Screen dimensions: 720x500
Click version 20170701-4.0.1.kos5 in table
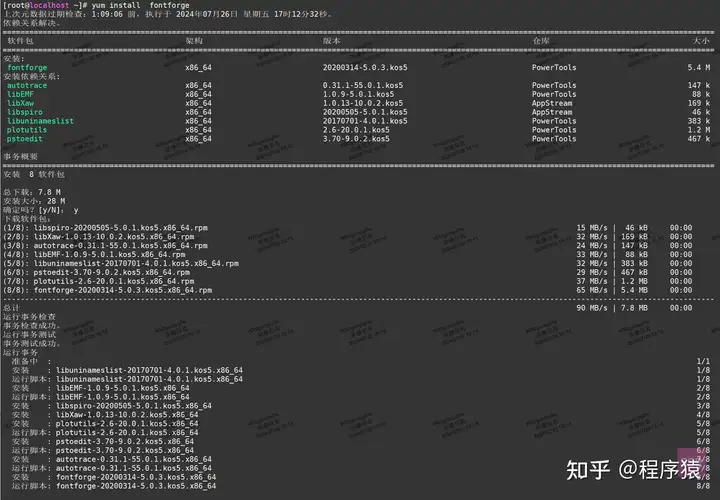(365, 121)
